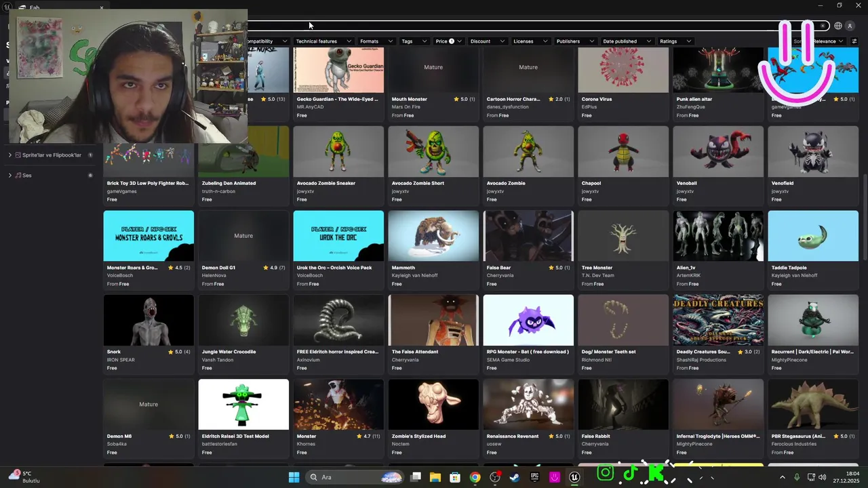
Task: Open Task View on the taskbar
Action: pos(416,477)
